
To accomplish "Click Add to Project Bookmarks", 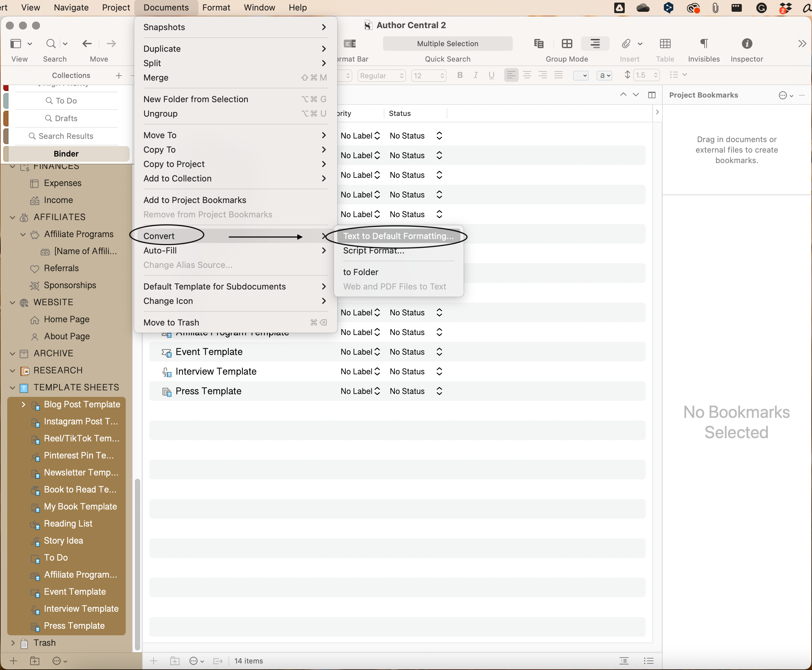I will click(194, 200).
